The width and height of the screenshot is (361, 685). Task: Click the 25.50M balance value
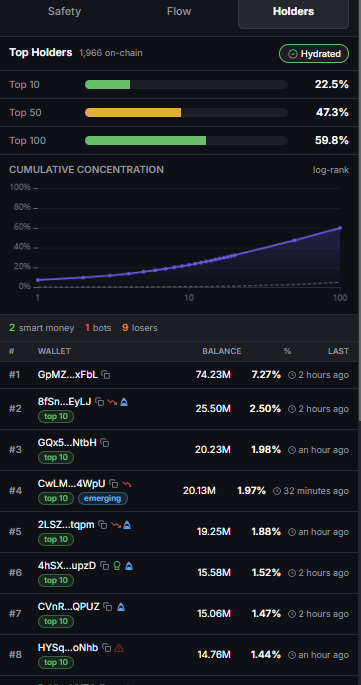[x=213, y=409]
